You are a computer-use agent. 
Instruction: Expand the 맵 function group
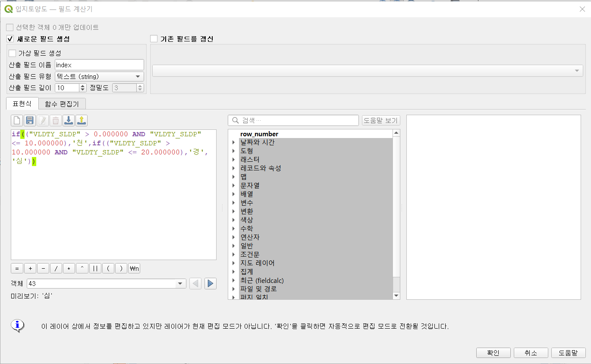(x=234, y=177)
